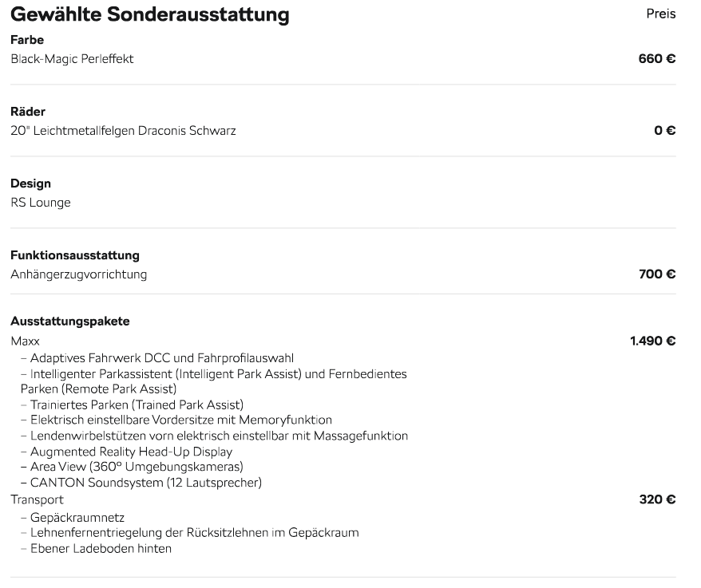Select the 'Maxx' package name

click(x=25, y=341)
